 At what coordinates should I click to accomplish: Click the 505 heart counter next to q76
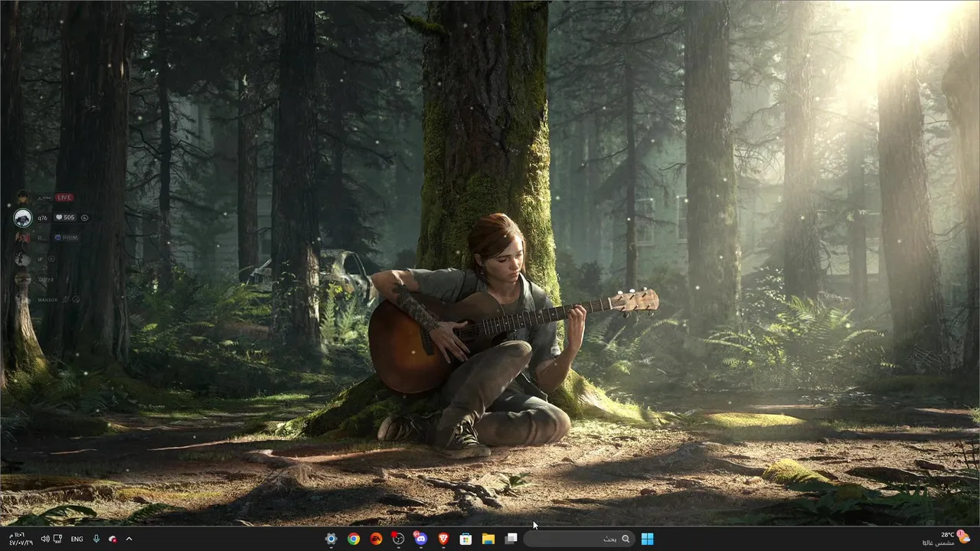(x=65, y=217)
